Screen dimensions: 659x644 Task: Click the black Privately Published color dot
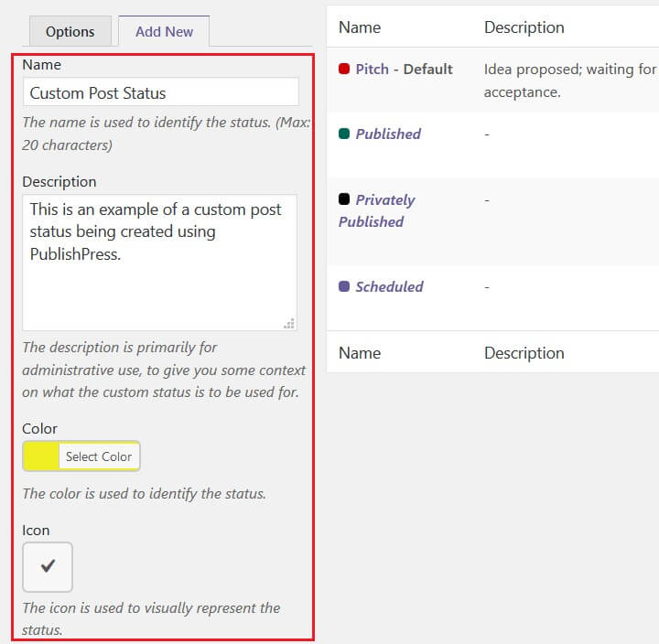tap(344, 199)
